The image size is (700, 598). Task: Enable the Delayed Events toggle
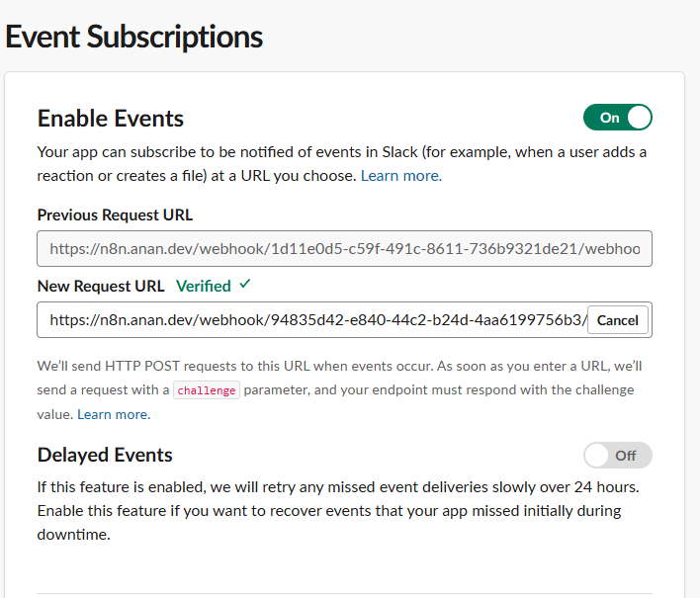pyautogui.click(x=618, y=456)
